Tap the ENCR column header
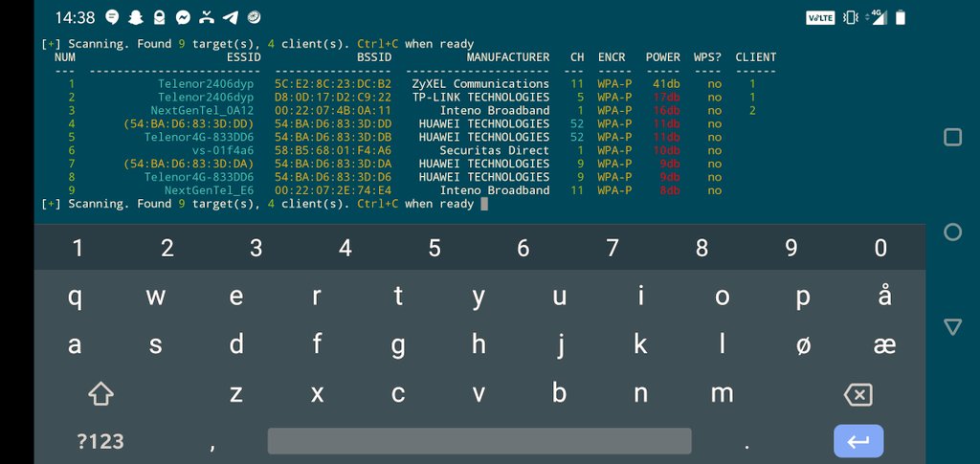The width and height of the screenshot is (980, 464). point(612,56)
